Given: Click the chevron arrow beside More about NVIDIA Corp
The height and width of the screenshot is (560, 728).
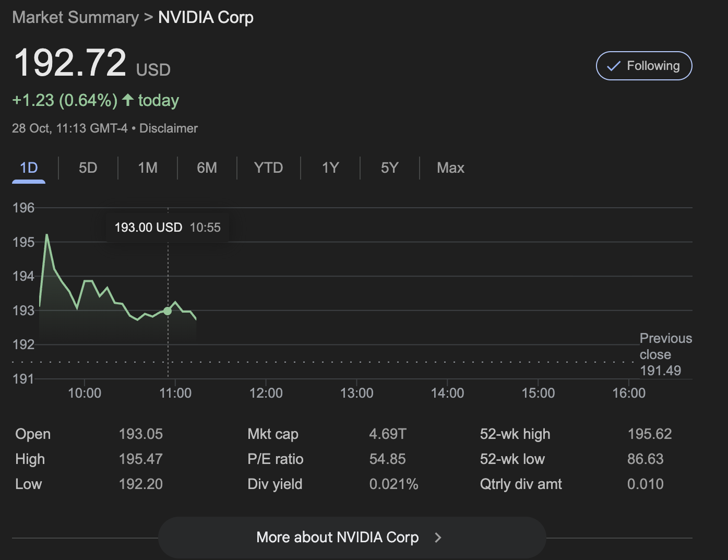Looking at the screenshot, I should coord(438,537).
